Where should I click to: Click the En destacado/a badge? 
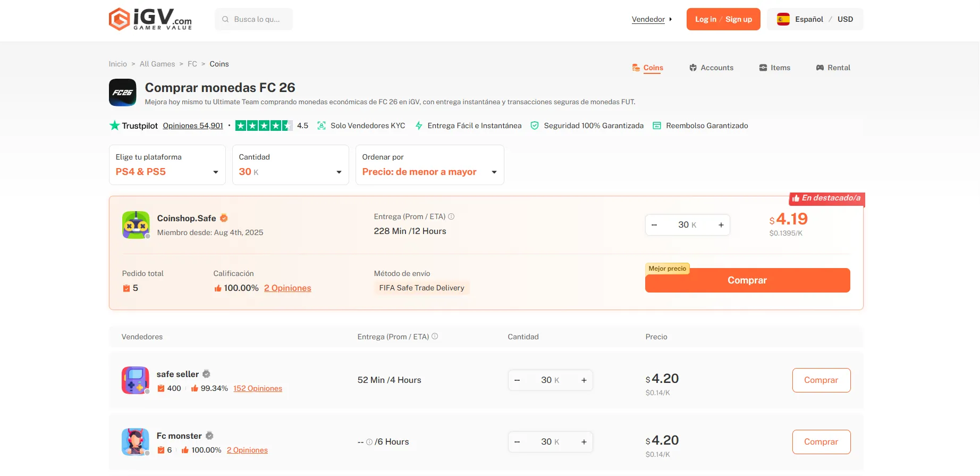point(827,198)
